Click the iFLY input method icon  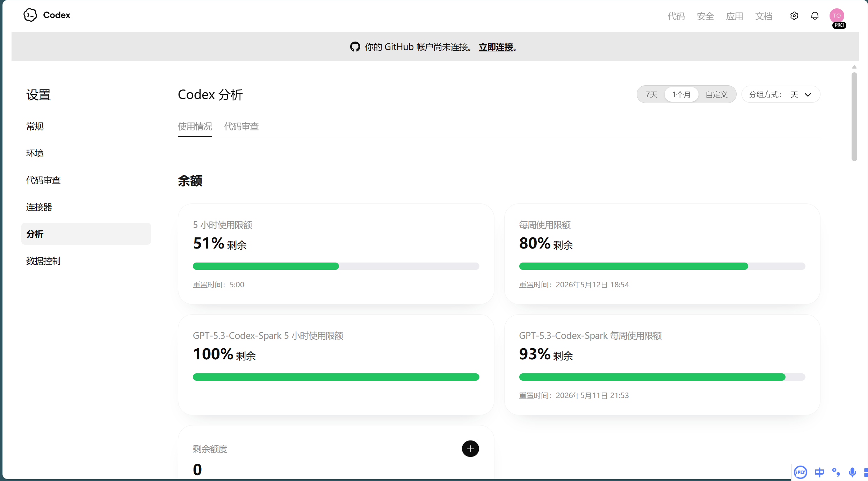800,472
